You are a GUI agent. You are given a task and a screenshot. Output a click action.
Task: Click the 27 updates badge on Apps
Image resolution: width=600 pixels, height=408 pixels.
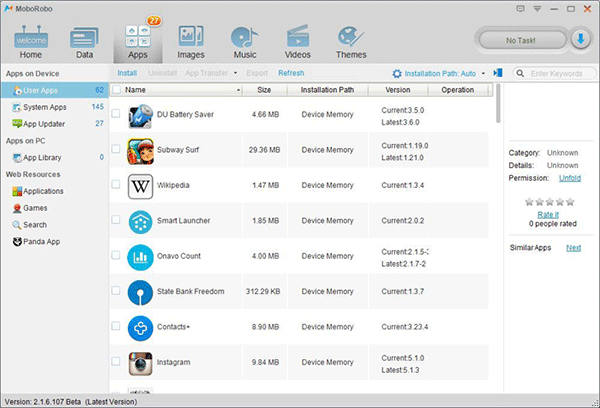154,21
